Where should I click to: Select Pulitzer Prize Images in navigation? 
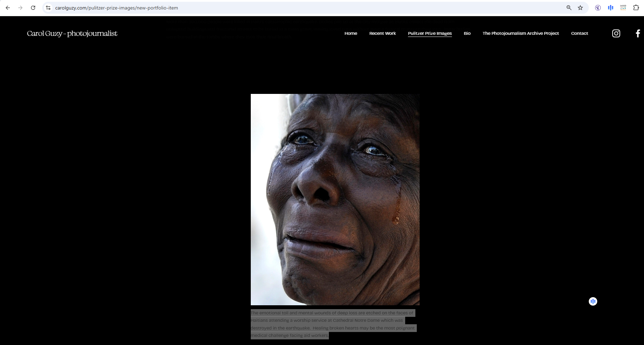429,33
